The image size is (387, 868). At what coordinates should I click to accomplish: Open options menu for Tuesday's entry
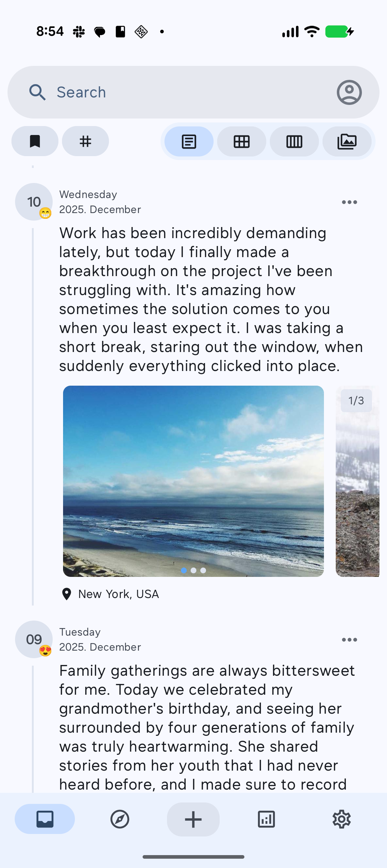(x=349, y=640)
